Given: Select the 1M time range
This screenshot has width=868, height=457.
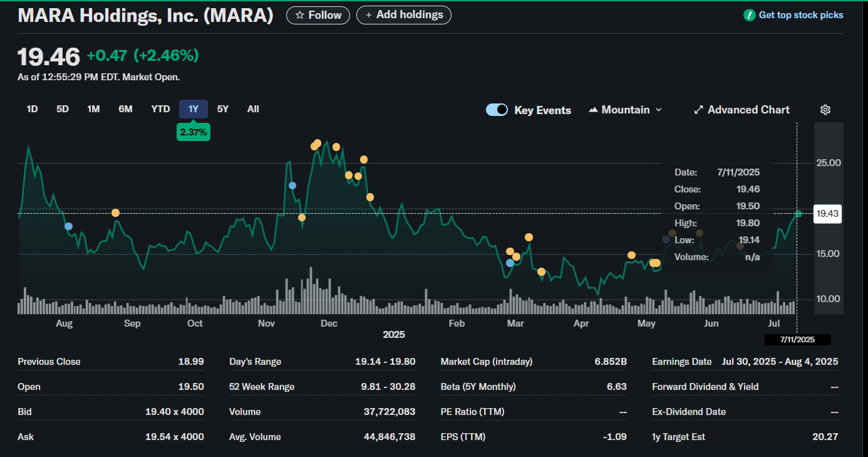Looking at the screenshot, I should 93,109.
